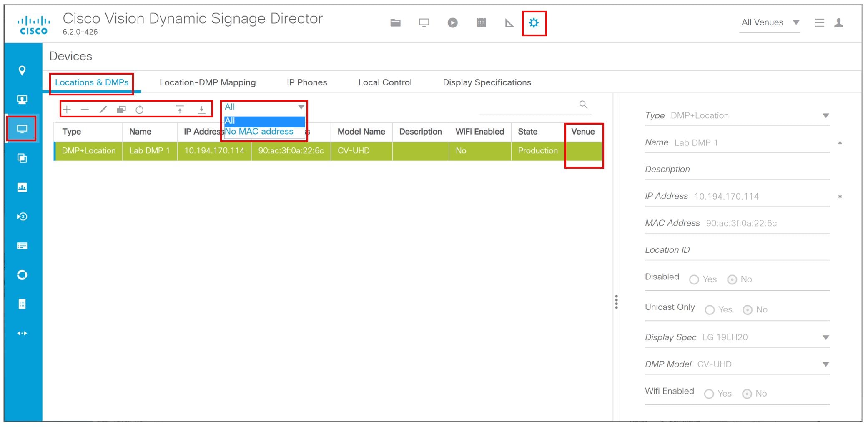Viewport: 868px width, 429px height.
Task: Click the Location ID field
Action: [x=737, y=250]
